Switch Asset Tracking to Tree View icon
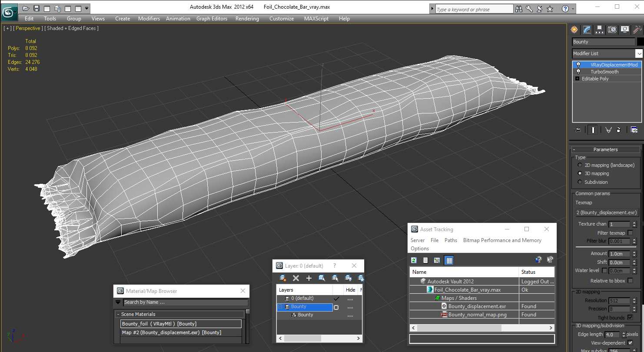The image size is (644, 352). [x=437, y=260]
